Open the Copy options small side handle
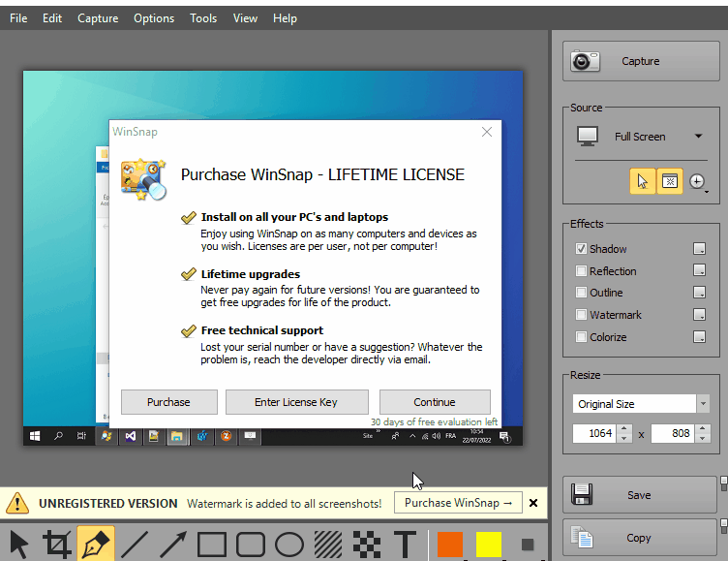 (x=724, y=527)
